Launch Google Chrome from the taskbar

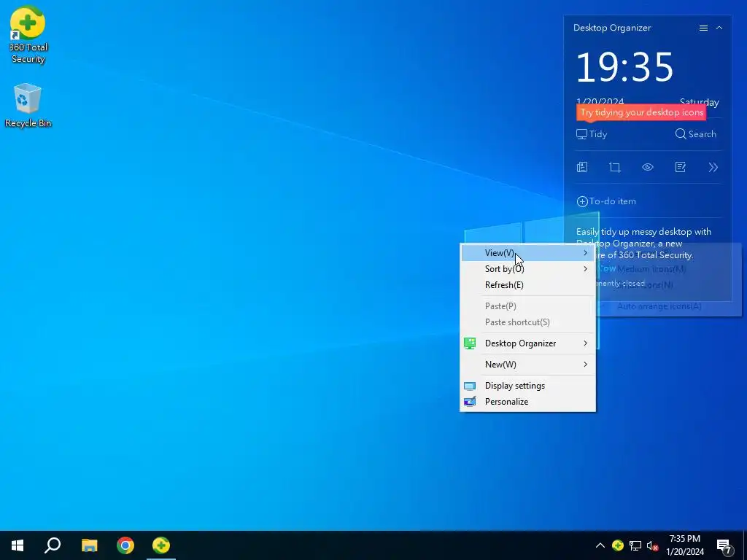point(125,545)
